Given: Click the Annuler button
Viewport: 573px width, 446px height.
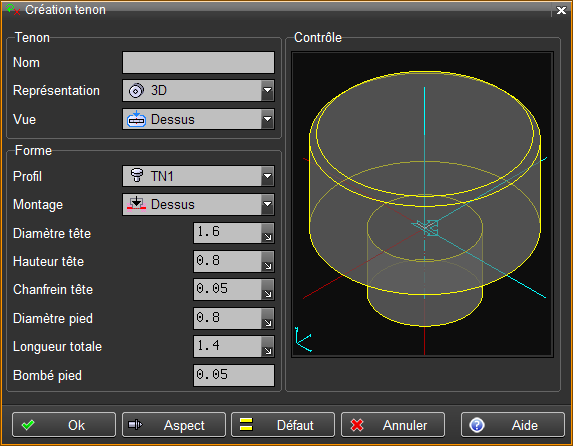Looking at the screenshot, I should coord(393,425).
